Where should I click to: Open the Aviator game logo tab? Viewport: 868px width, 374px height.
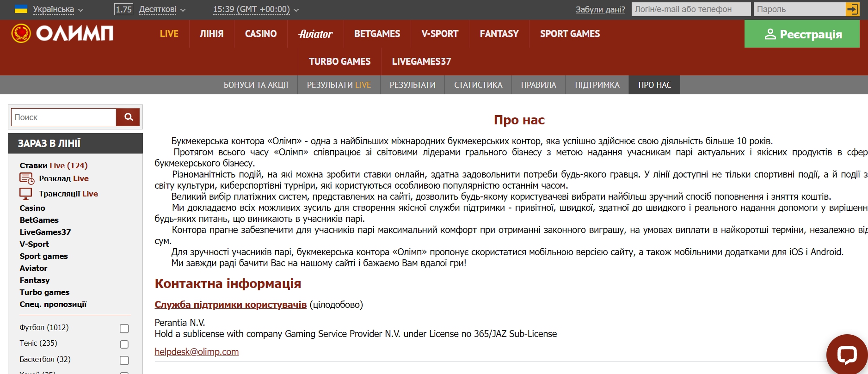click(x=315, y=34)
